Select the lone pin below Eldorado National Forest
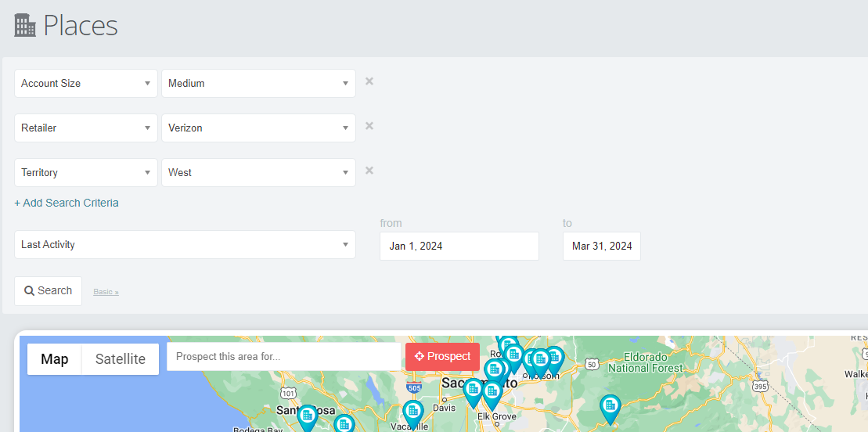 click(x=610, y=410)
